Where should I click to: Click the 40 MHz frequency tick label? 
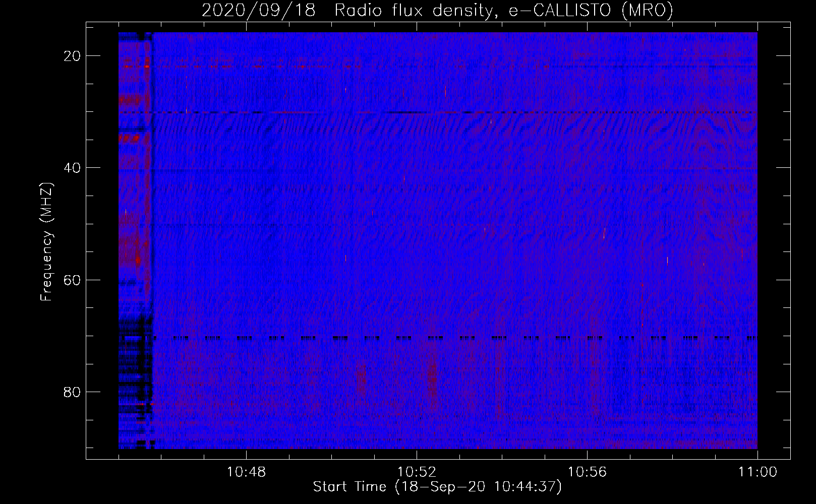coord(73,168)
